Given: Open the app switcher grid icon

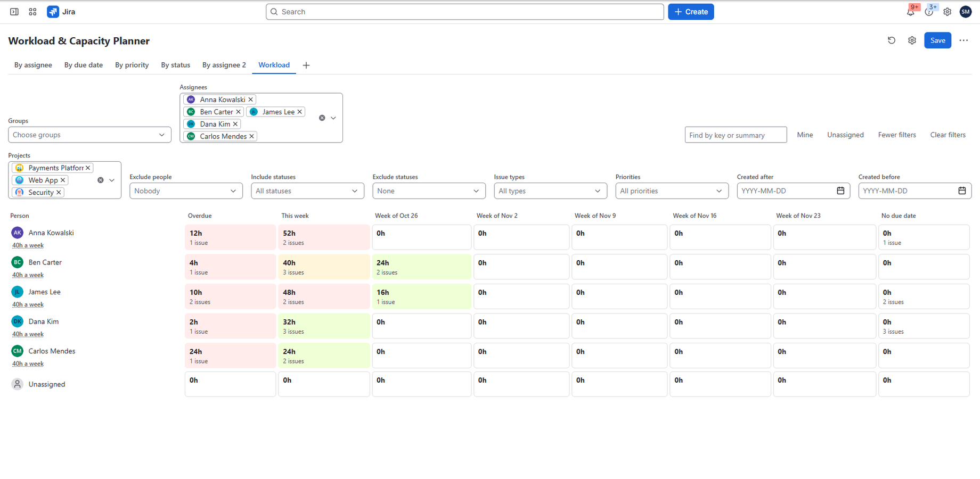Looking at the screenshot, I should click(32, 12).
